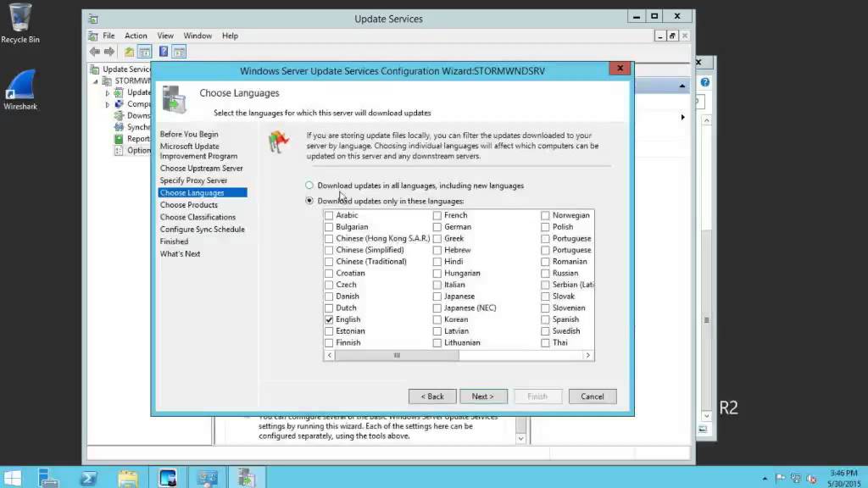Click the Options node icon in tree

pyautogui.click(x=119, y=151)
